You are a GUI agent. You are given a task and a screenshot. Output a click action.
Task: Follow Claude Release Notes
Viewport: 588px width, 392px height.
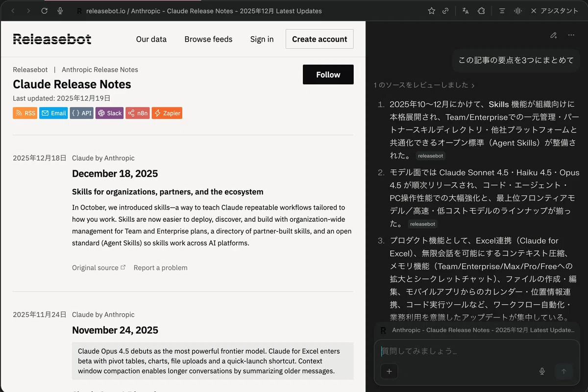pos(328,75)
